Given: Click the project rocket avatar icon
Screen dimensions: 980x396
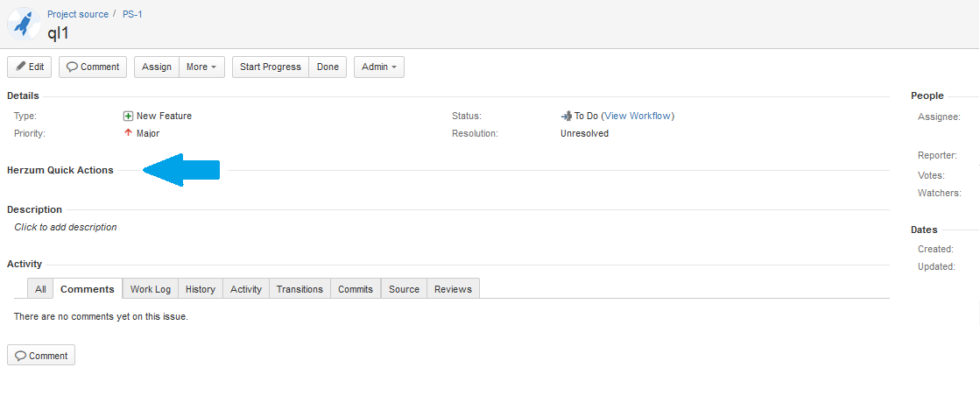Looking at the screenshot, I should [23, 24].
